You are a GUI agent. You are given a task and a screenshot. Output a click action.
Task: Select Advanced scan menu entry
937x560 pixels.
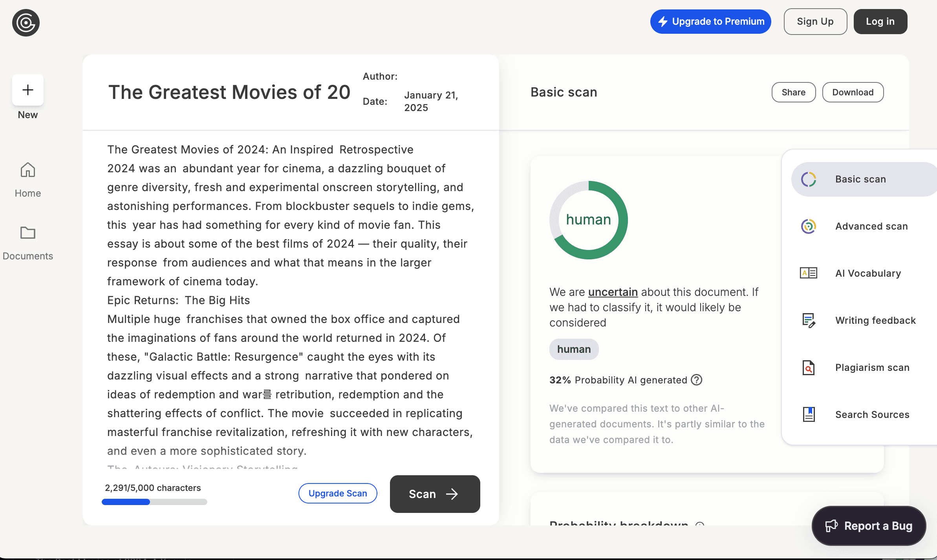point(871,226)
